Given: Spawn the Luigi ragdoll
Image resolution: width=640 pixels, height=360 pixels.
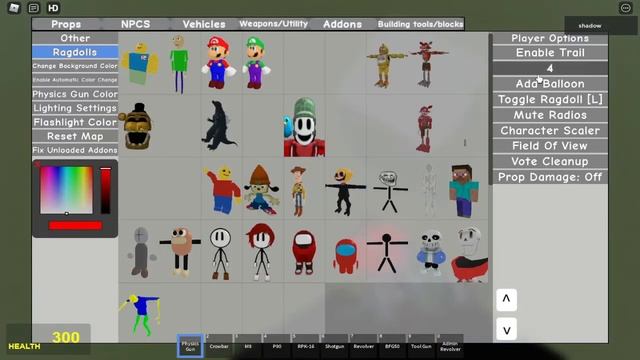Looking at the screenshot, I should 256,62.
